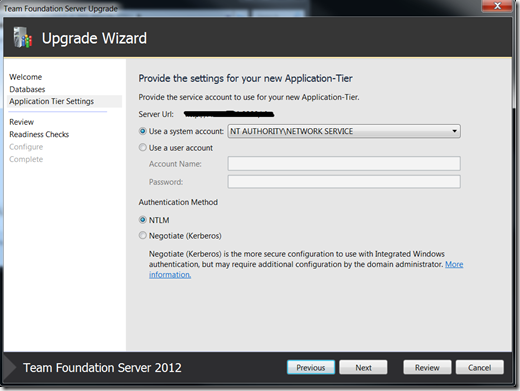This screenshot has width=520, height=391.
Task: Click the Previous button
Action: [311, 367]
